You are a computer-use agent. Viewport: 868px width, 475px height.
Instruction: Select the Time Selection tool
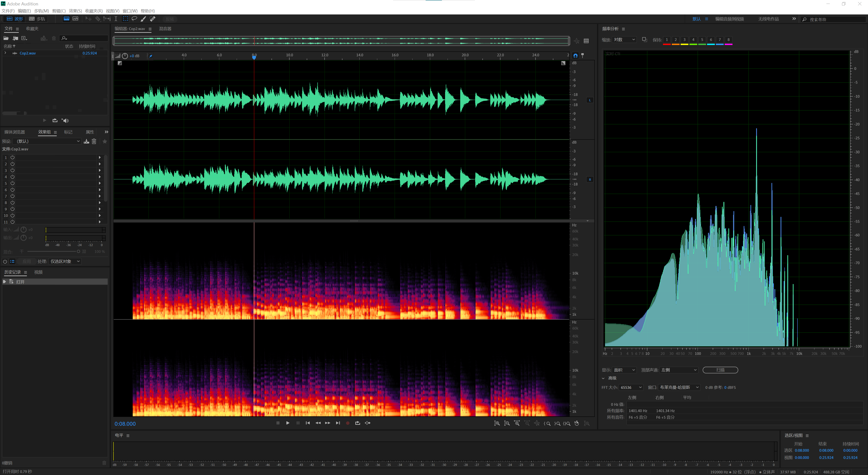116,19
